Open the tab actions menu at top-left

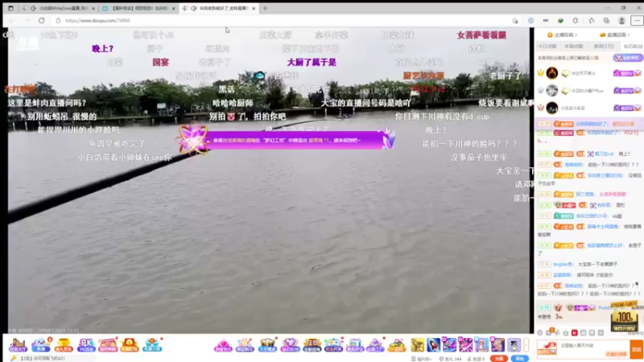[10, 8]
